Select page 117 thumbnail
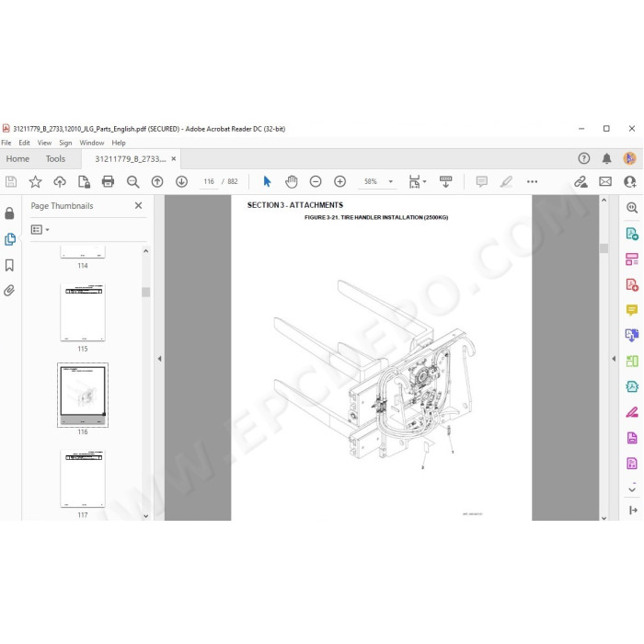 (83, 478)
